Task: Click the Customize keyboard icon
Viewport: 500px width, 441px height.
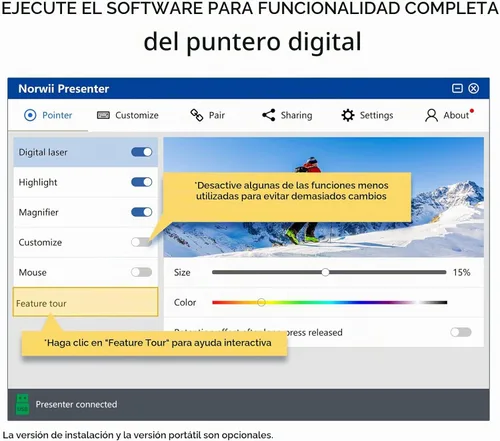Action: [x=103, y=115]
